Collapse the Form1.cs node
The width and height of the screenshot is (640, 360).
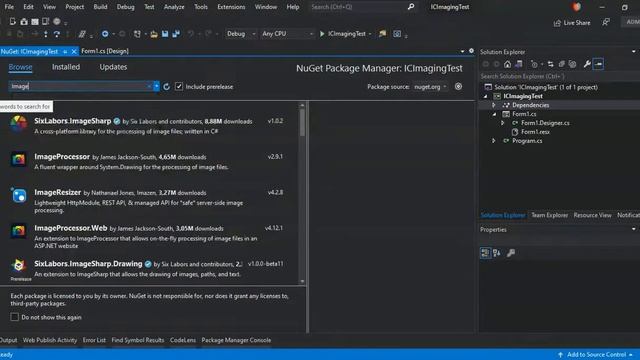point(494,114)
